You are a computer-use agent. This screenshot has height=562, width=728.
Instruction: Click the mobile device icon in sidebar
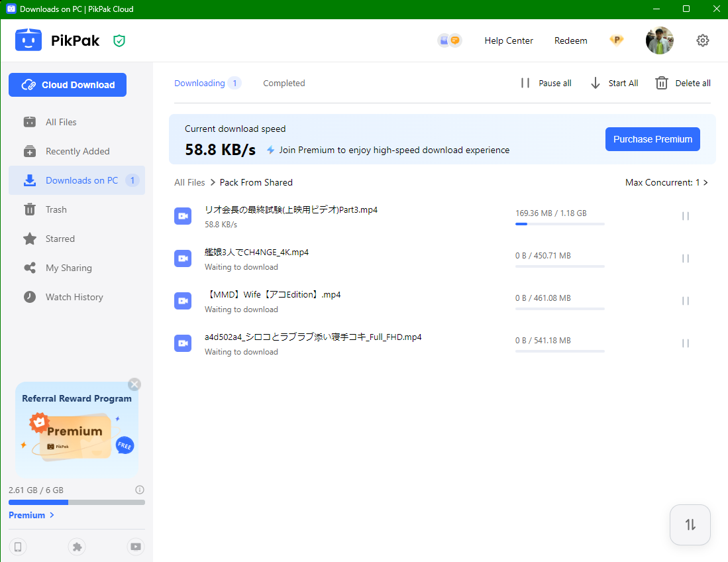(x=18, y=547)
